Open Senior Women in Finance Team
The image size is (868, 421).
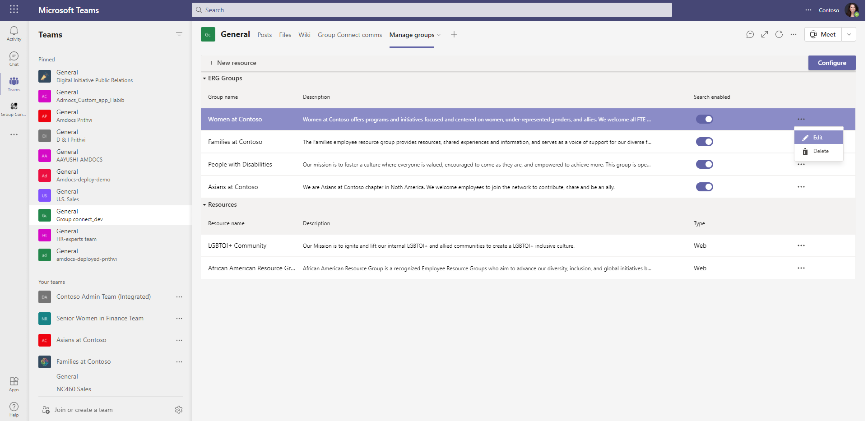pos(100,319)
